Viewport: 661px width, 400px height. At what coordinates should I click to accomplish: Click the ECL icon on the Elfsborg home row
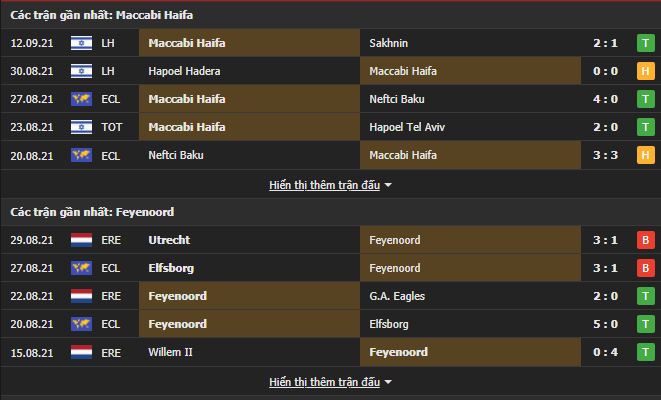81,269
